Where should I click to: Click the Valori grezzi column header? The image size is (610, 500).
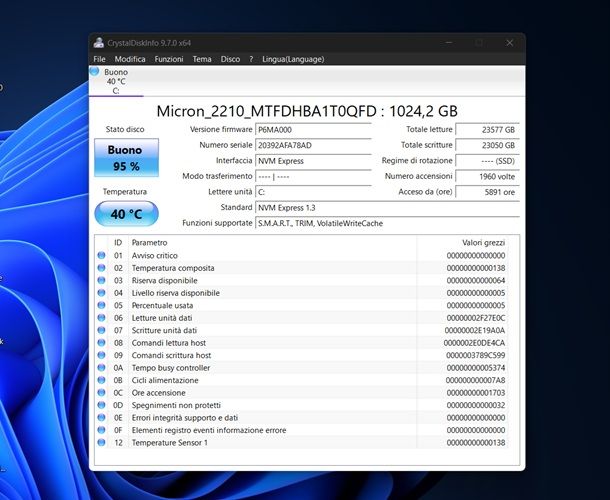[483, 242]
